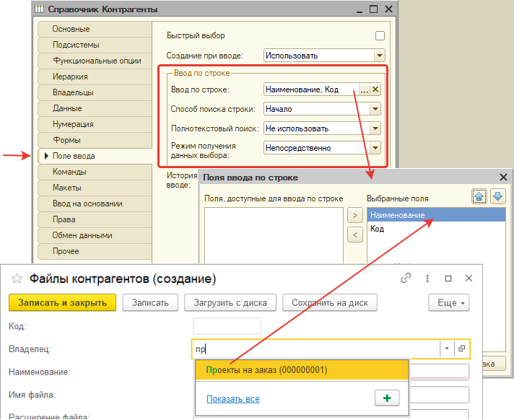Create new item with green plus button
This screenshot has width=514, height=420.
point(387,398)
